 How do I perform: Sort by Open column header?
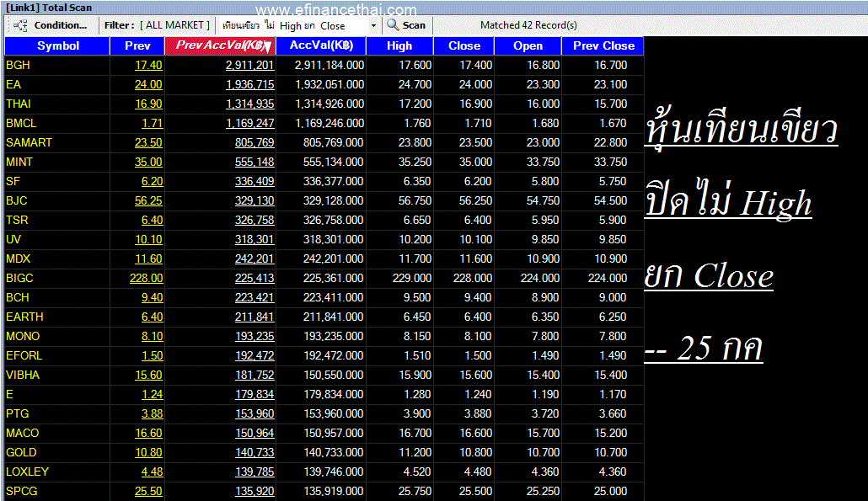[528, 46]
